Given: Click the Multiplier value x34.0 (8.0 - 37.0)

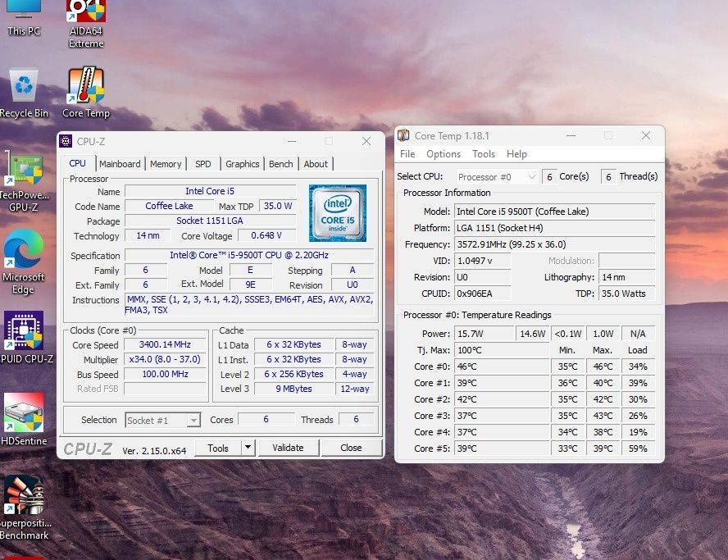Looking at the screenshot, I should [x=165, y=359].
